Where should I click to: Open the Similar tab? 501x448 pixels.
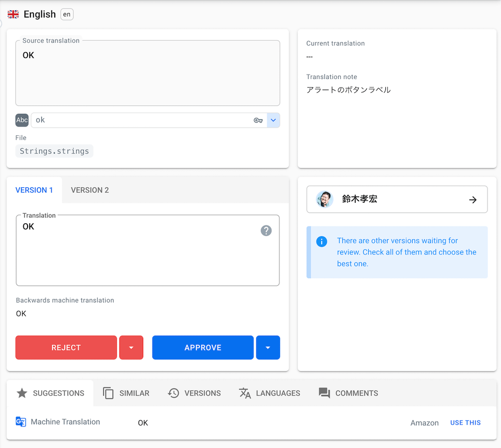(126, 393)
